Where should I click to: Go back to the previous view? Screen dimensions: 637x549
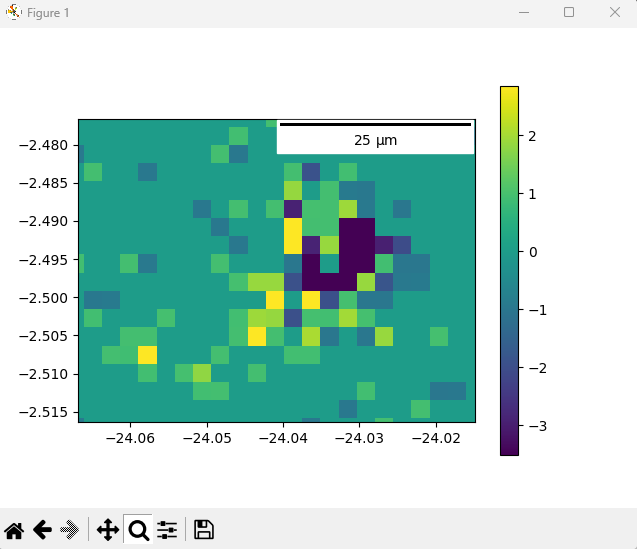coord(42,530)
